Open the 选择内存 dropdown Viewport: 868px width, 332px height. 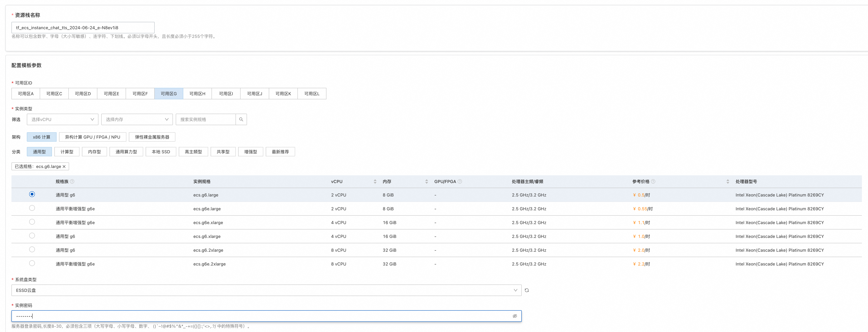click(x=137, y=119)
